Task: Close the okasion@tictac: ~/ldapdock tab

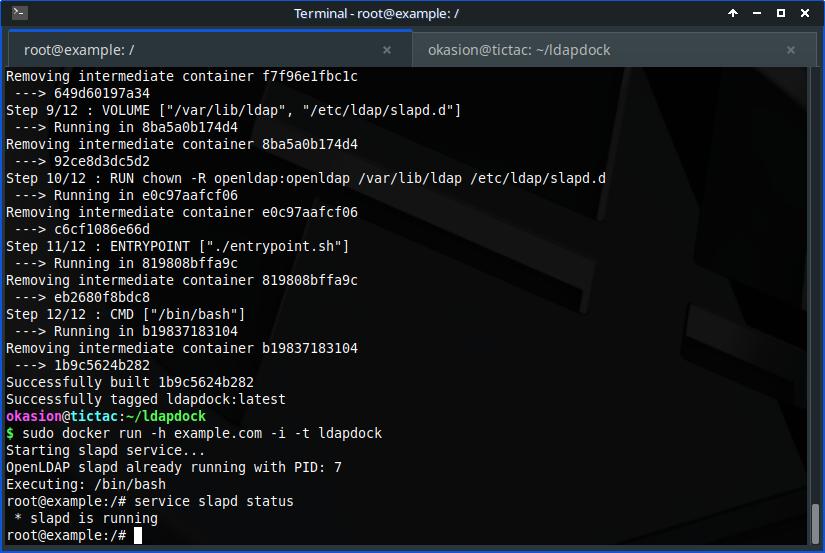Action: tap(791, 50)
